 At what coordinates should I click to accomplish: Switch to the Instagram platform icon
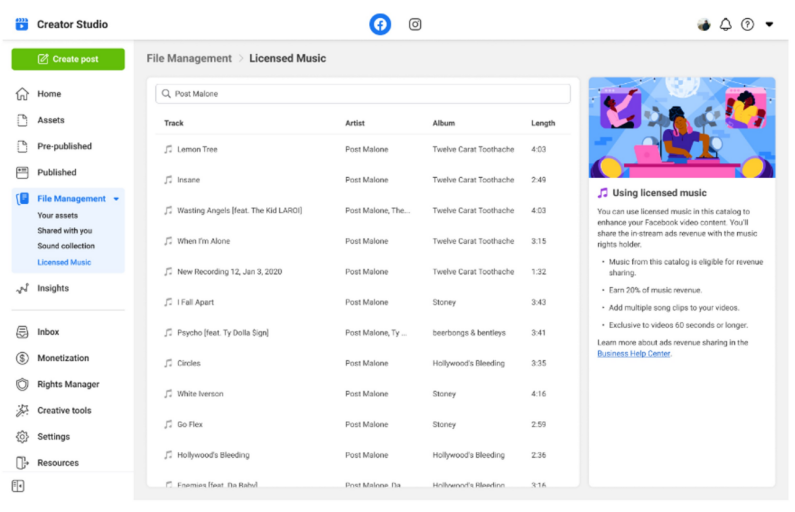[415, 24]
